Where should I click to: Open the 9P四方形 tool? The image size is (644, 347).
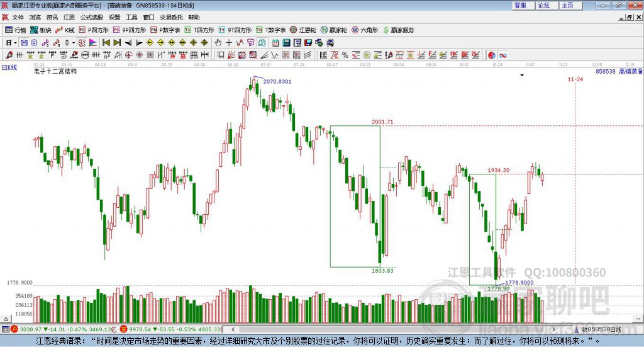pos(130,30)
